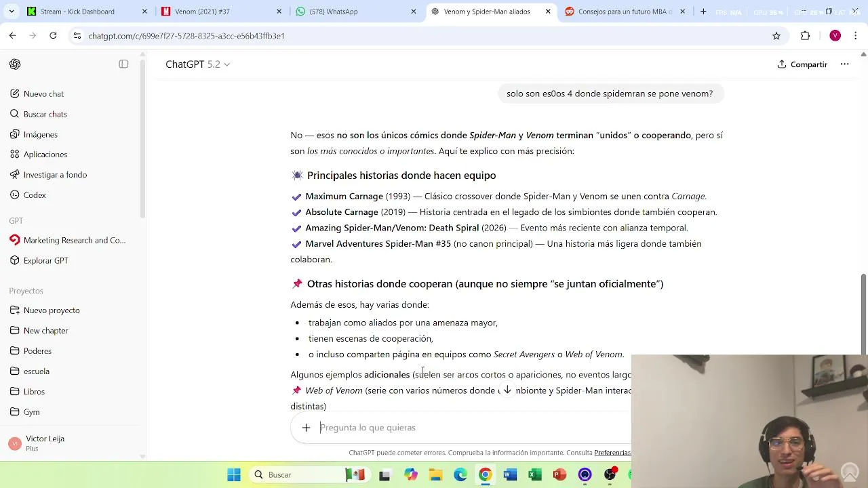Switch to the Venom (2021) #37 tab

point(221,12)
